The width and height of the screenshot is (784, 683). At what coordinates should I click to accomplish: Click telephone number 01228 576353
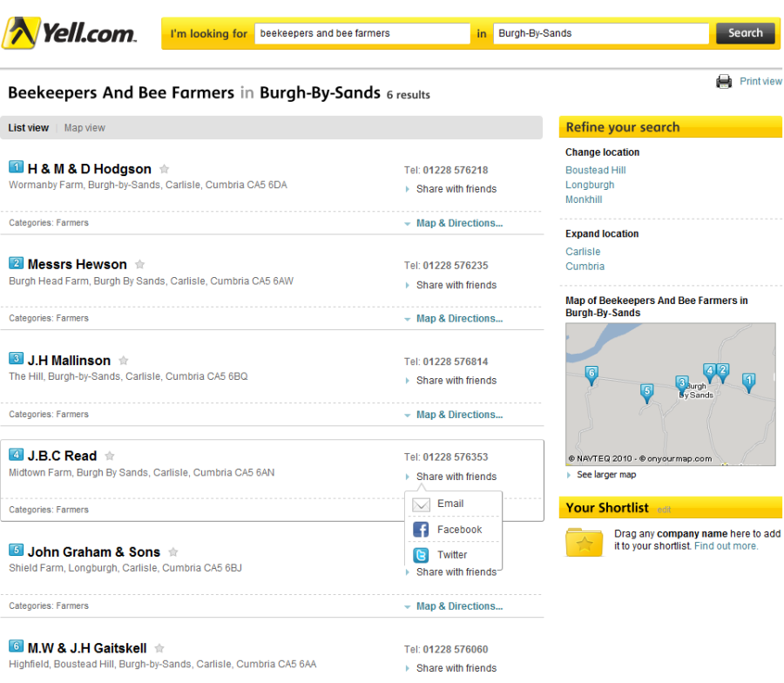(456, 457)
